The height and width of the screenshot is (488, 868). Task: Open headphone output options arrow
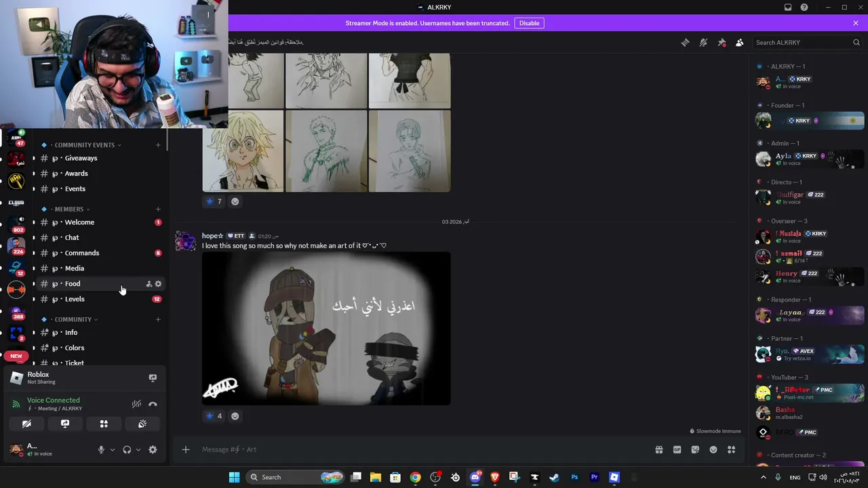point(138,449)
